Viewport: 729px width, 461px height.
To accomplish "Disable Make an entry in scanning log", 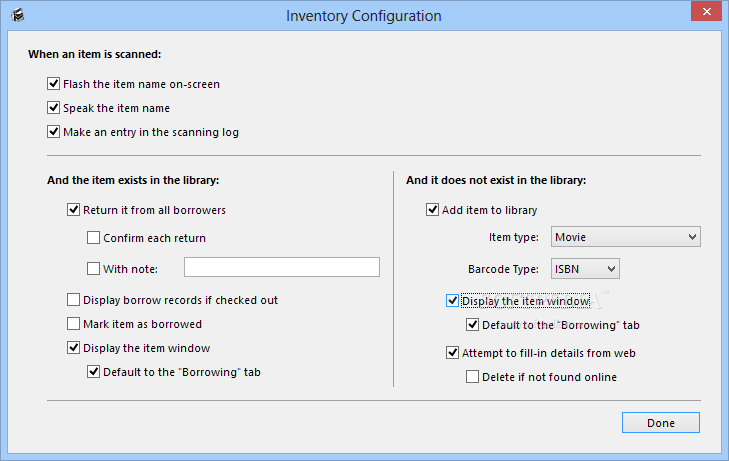I will pyautogui.click(x=53, y=132).
